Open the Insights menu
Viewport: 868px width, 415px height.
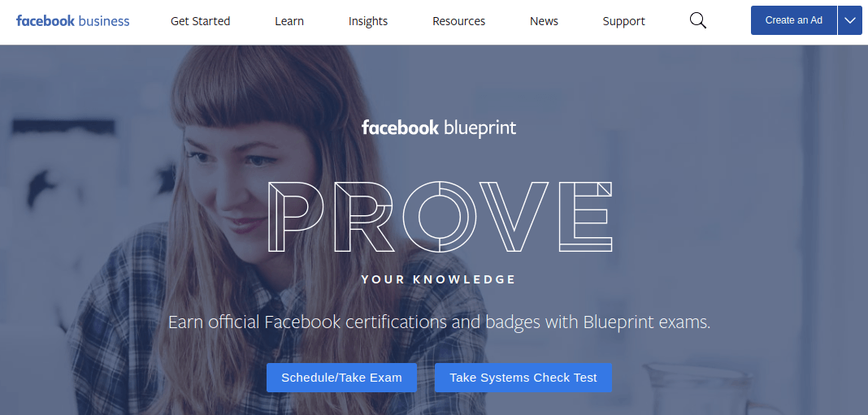coord(368,21)
